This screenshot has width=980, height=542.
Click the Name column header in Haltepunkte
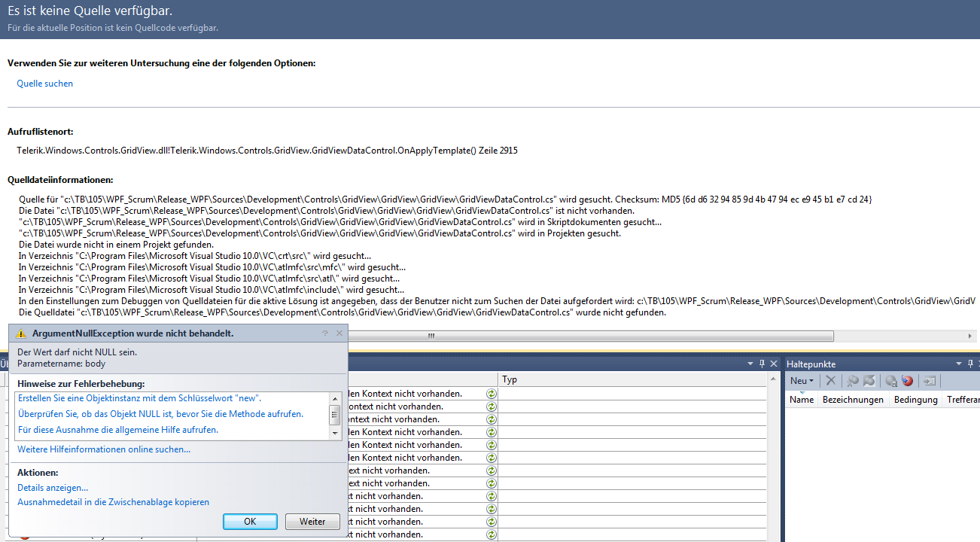point(802,400)
